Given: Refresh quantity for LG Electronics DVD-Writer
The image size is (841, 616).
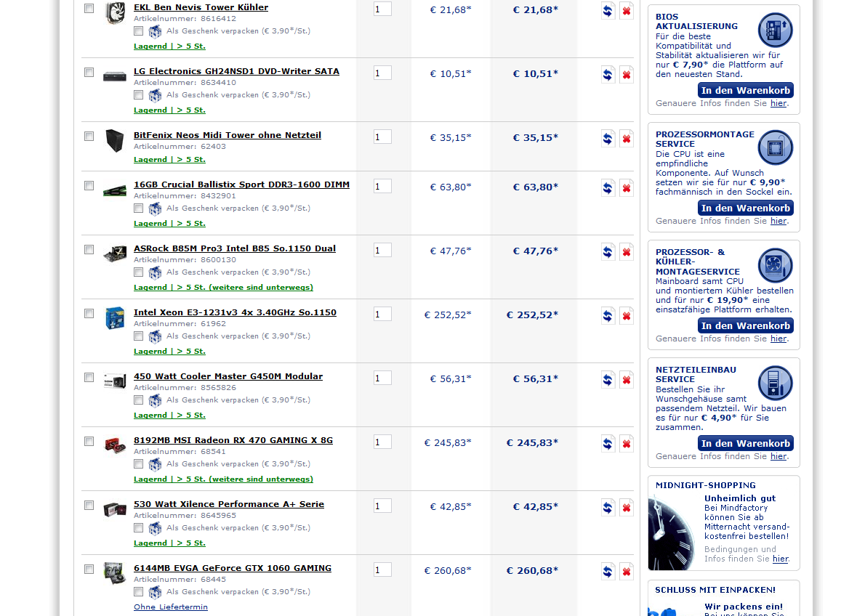Looking at the screenshot, I should (607, 75).
